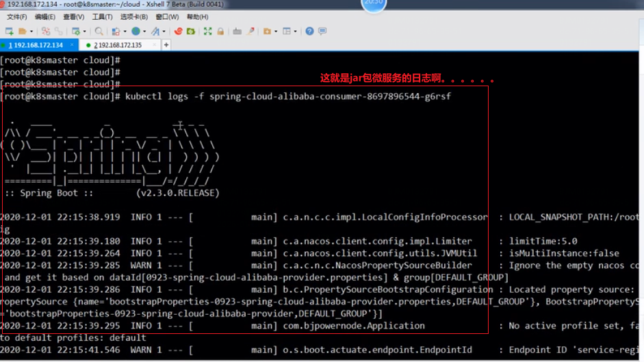Expand the layout panel dropdown arrow
644x362 pixels.
[295, 31]
